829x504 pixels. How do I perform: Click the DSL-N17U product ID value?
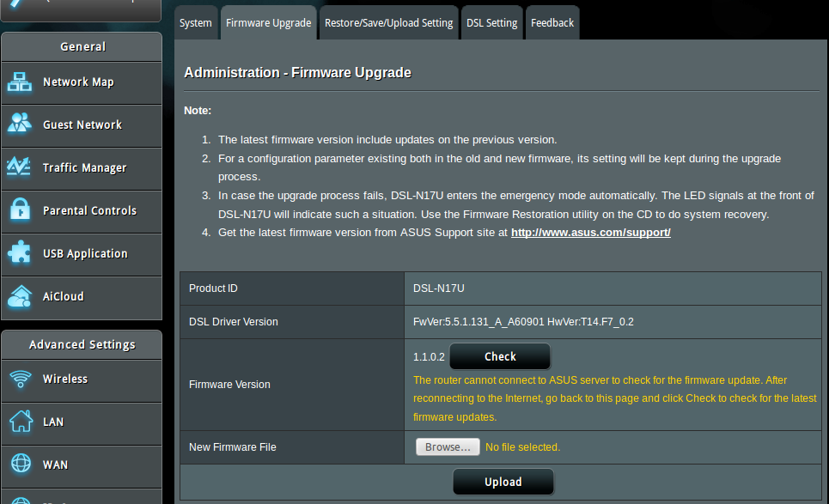[439, 288]
